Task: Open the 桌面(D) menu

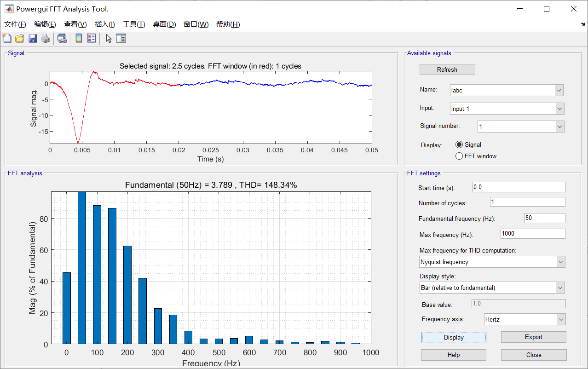Action: 164,24
